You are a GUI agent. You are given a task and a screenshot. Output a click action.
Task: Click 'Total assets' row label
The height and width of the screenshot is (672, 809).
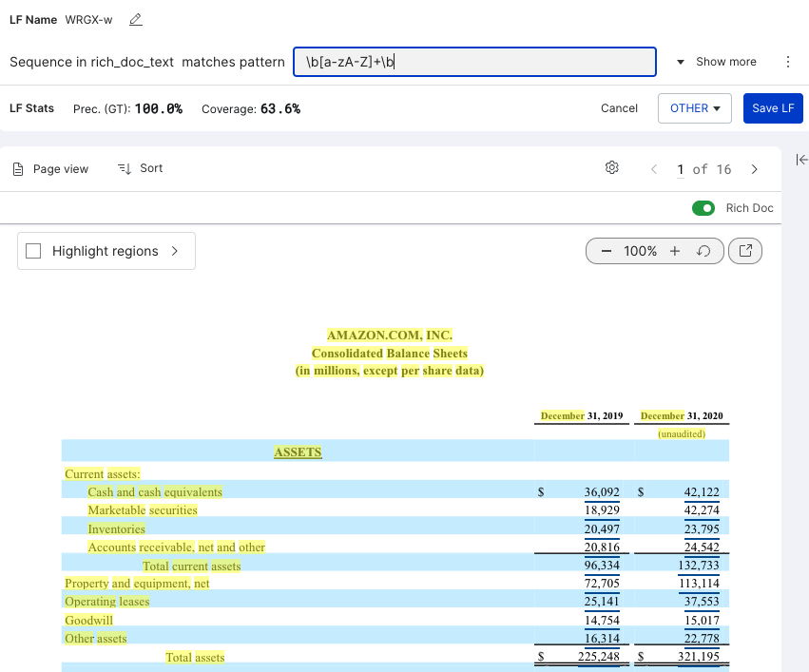195,658
